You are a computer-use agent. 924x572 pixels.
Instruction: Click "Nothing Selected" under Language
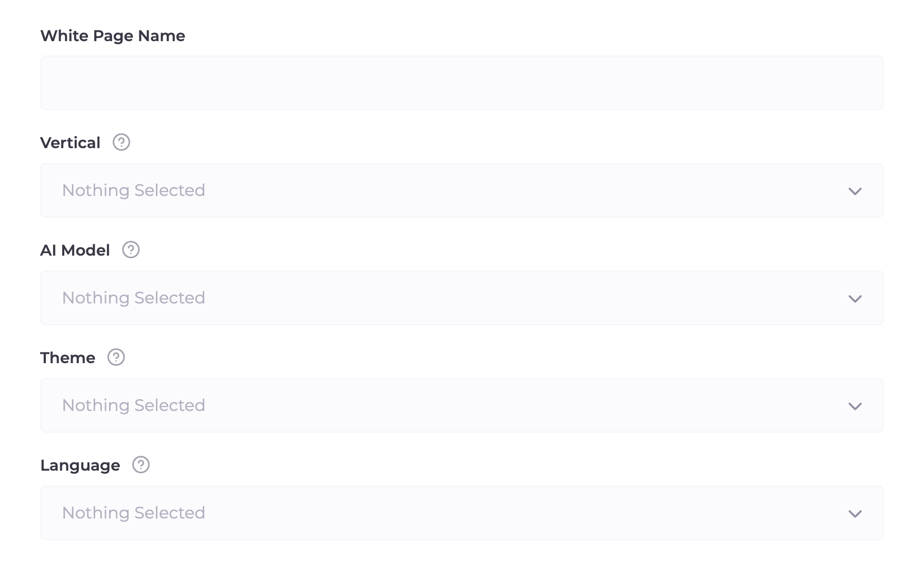point(134,513)
